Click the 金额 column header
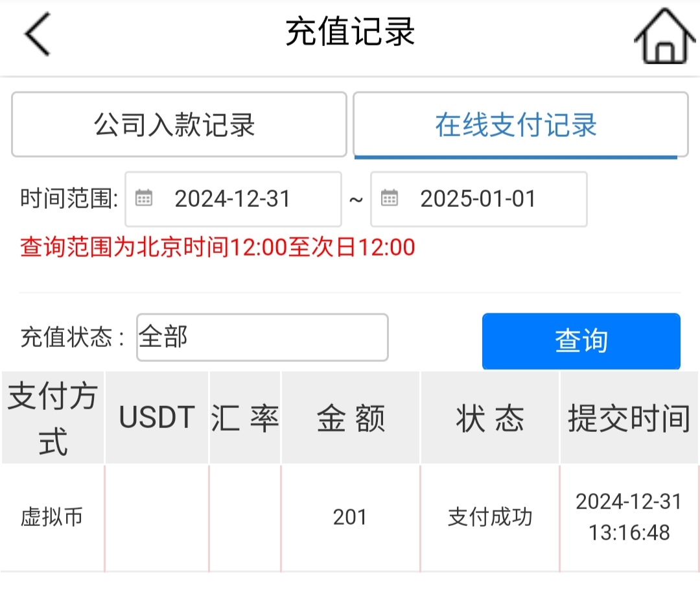Screen dimensions: 700x596 [x=351, y=418]
